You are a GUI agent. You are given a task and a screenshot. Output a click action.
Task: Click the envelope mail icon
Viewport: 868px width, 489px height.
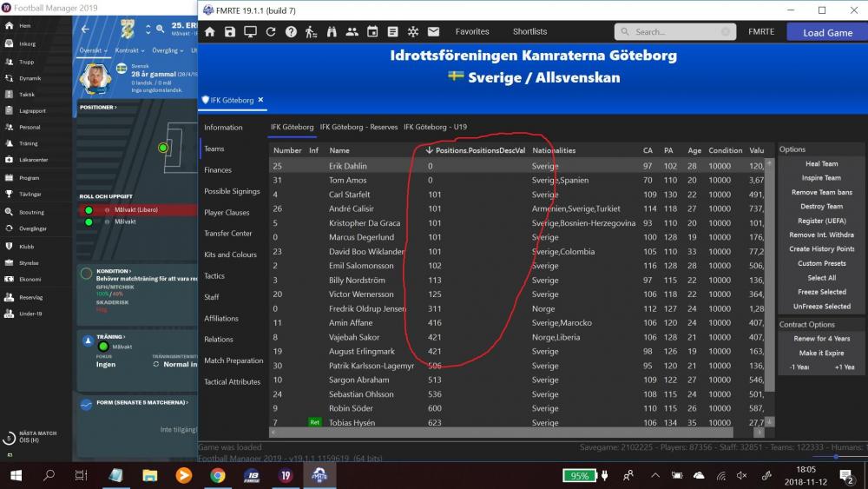coord(433,32)
